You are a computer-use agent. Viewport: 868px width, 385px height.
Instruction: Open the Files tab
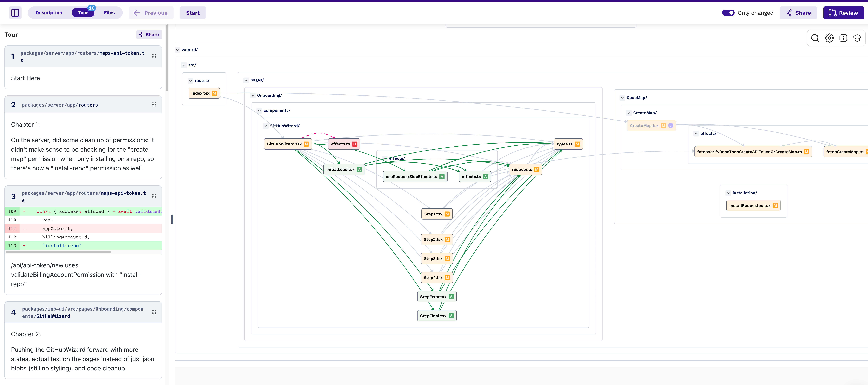(x=109, y=13)
